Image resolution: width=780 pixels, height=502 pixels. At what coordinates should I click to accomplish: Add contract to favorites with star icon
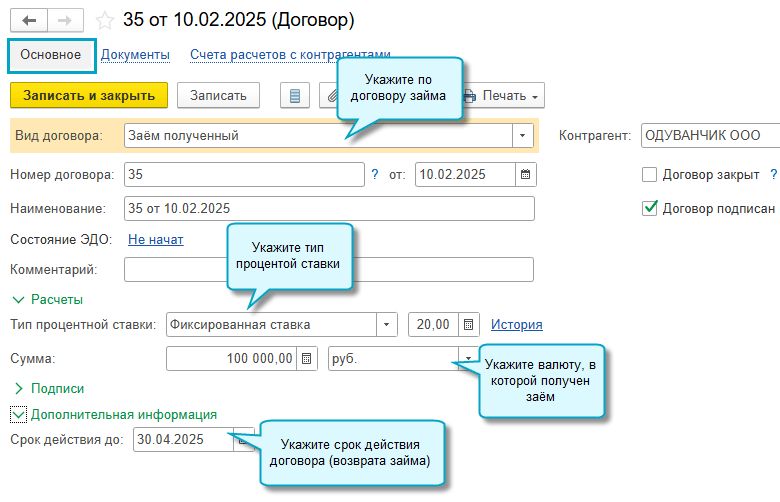[104, 20]
